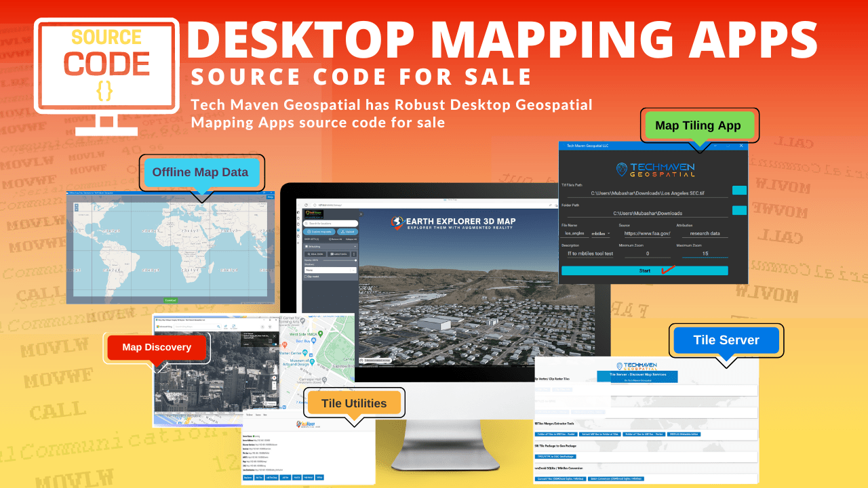Open the kebab menu next to About Data
The height and width of the screenshot is (488, 868).
tap(354, 254)
